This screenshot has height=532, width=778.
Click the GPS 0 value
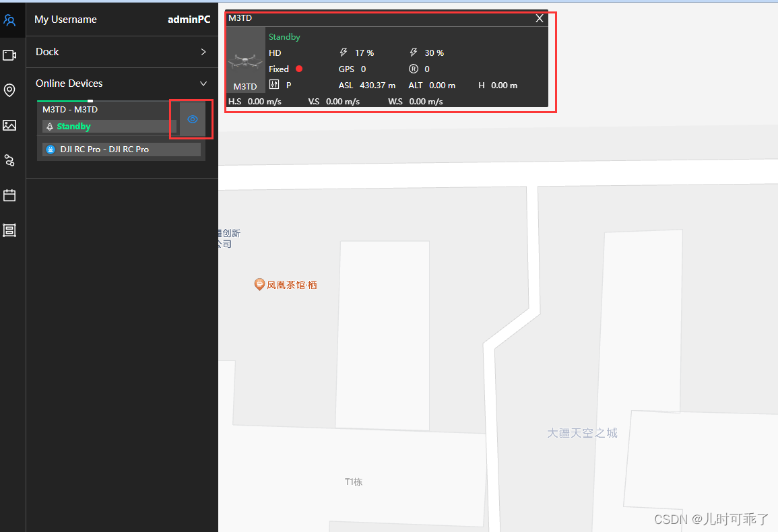[363, 69]
